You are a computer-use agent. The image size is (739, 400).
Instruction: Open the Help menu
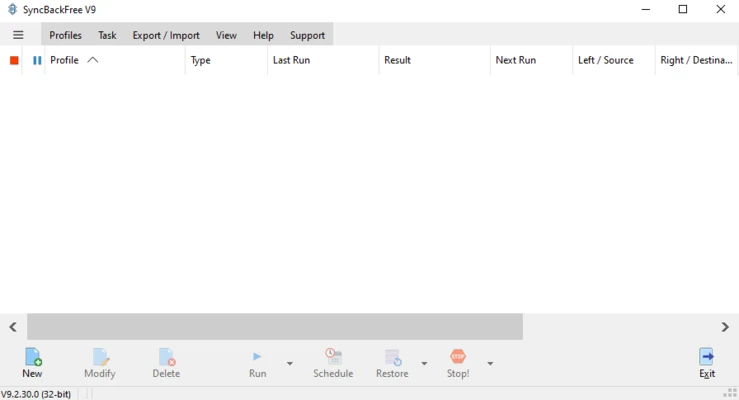pos(263,35)
